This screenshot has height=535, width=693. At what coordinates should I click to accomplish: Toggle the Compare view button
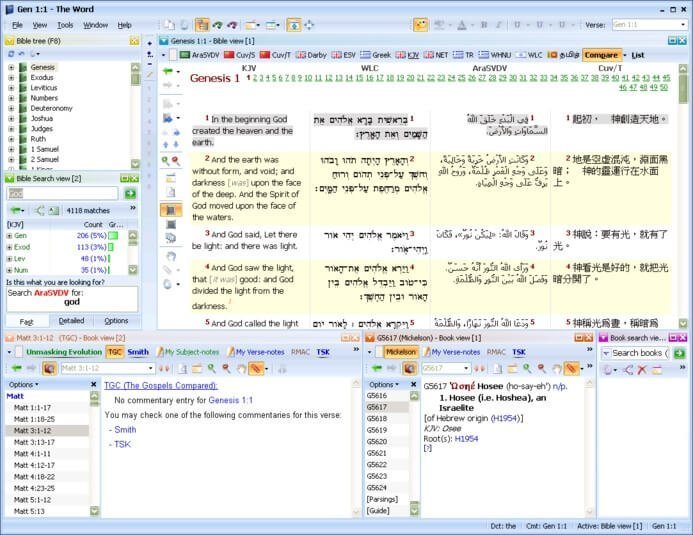[x=601, y=55]
